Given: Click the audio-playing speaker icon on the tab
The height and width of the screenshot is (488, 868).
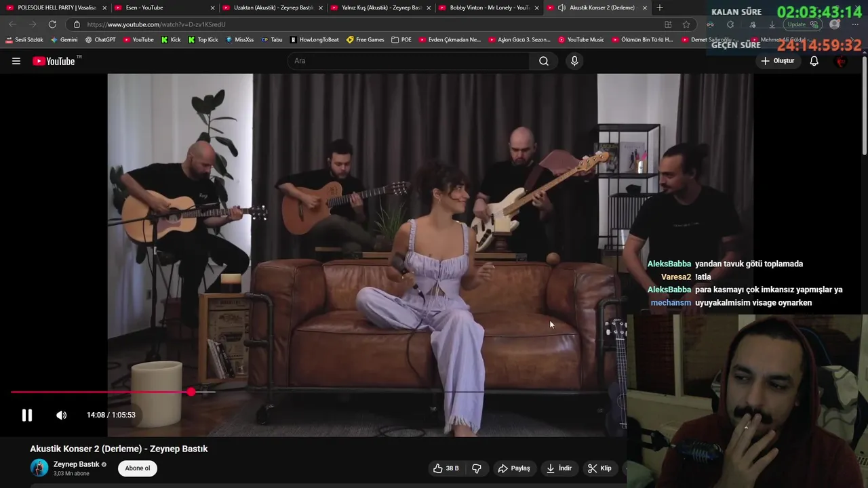Looking at the screenshot, I should 561,7.
